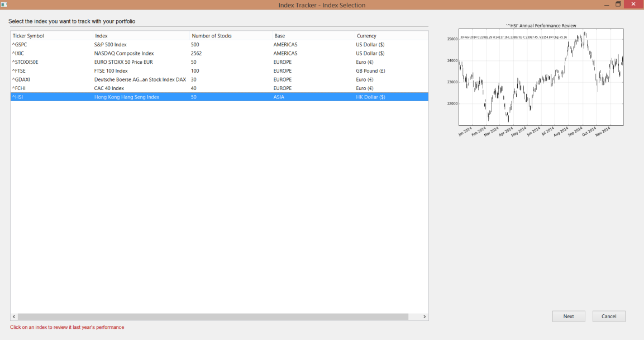Close the Index Tracker window
644x340 pixels.
coord(633,4)
